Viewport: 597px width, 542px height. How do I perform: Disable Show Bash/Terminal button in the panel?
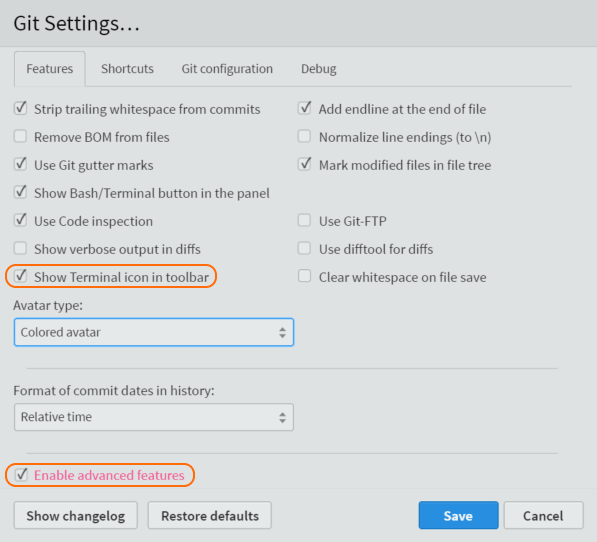coord(20,192)
